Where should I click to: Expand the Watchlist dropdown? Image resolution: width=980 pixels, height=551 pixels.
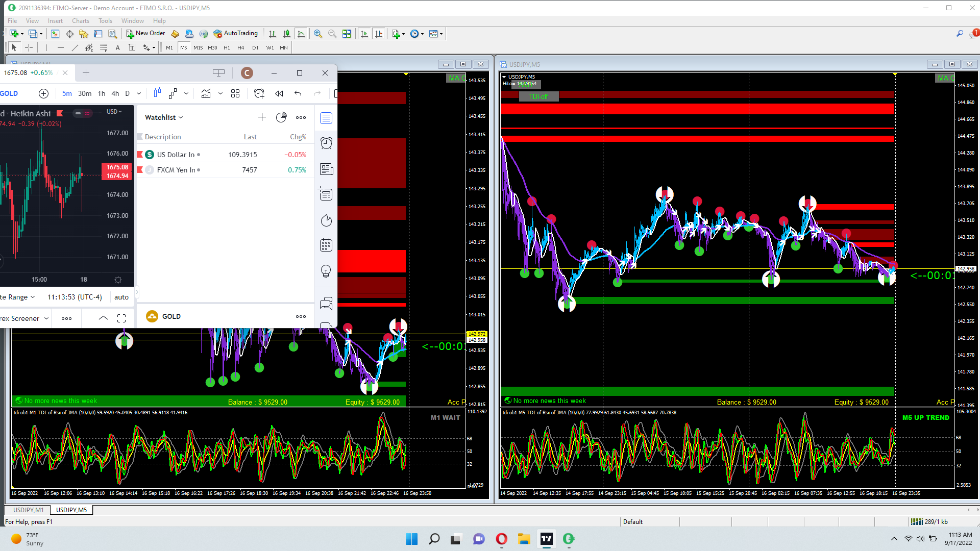point(164,117)
